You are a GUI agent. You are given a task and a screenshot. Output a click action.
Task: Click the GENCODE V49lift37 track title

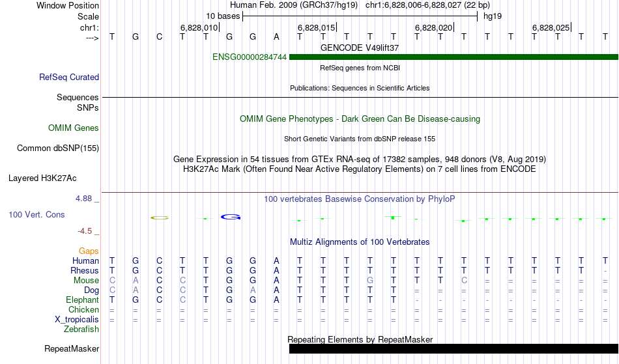click(x=360, y=48)
